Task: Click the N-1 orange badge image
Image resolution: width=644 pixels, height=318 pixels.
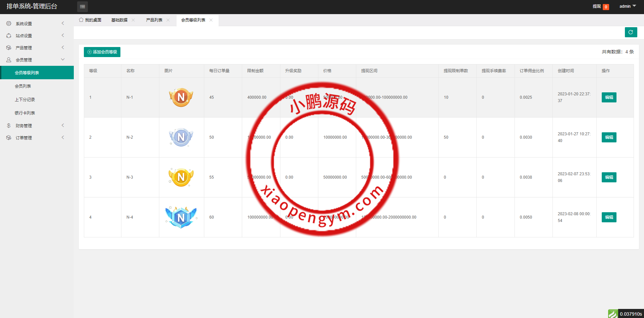Action: click(x=181, y=97)
